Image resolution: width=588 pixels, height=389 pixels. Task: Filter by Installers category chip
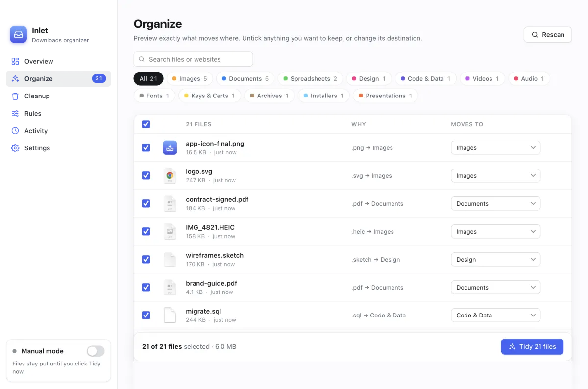click(x=324, y=96)
